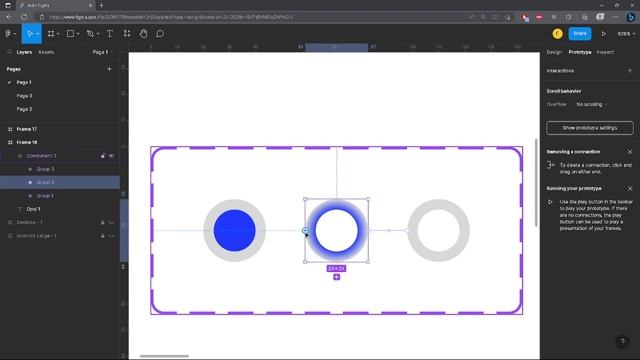
Task: Toggle lock on Android Large - 1 layer
Action: (103, 236)
